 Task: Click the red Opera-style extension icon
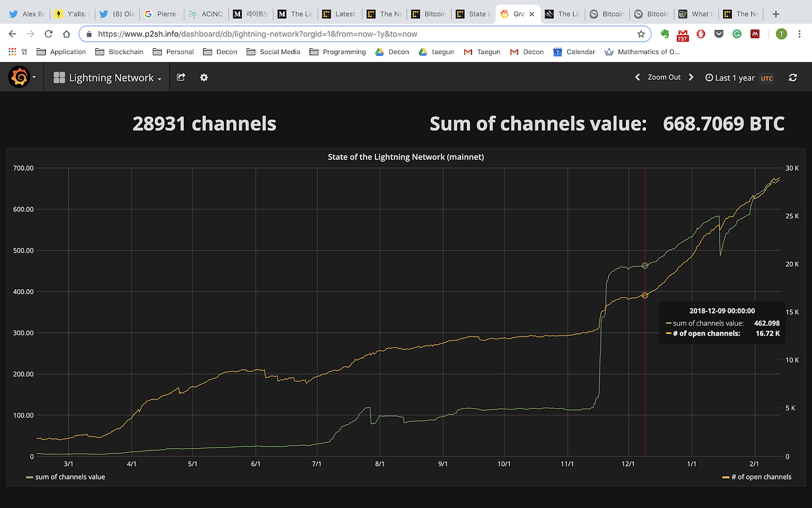click(701, 34)
